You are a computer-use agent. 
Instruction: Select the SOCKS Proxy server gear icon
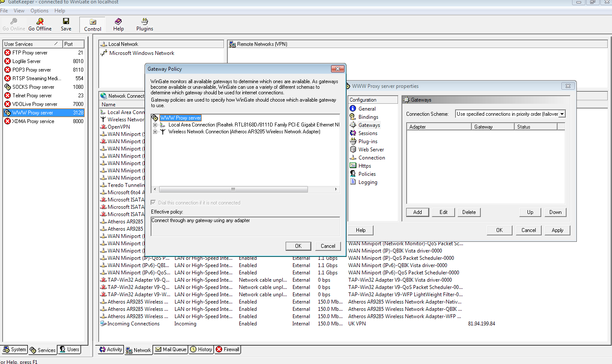coord(7,87)
